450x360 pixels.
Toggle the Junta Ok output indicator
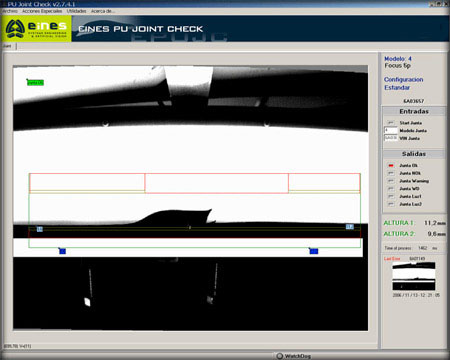391,165
